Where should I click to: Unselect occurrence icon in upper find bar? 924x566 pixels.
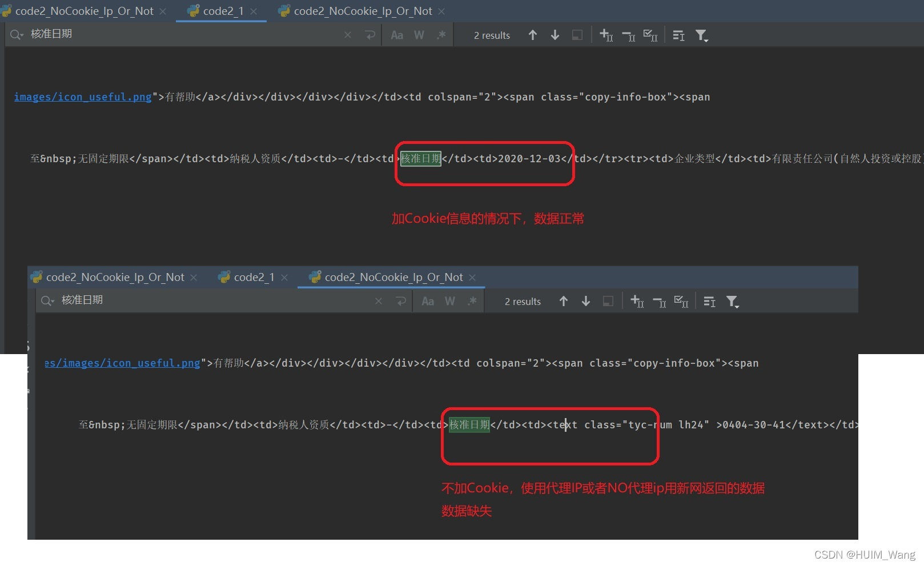click(628, 35)
